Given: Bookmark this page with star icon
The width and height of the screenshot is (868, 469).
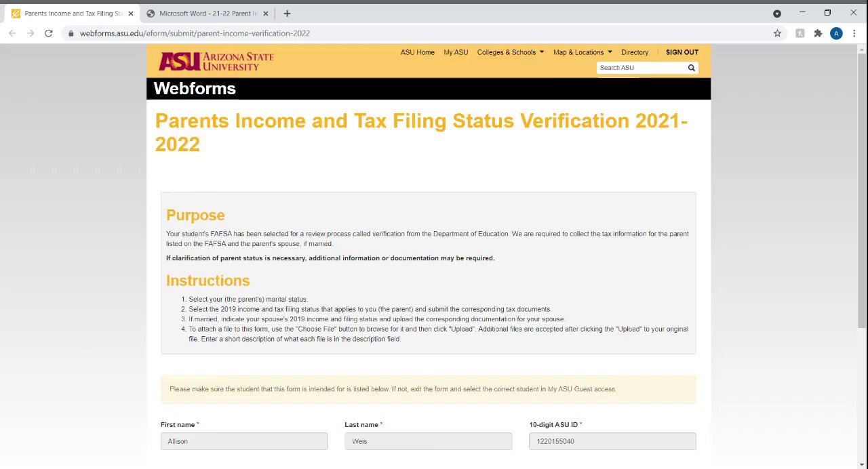Looking at the screenshot, I should coord(778,33).
